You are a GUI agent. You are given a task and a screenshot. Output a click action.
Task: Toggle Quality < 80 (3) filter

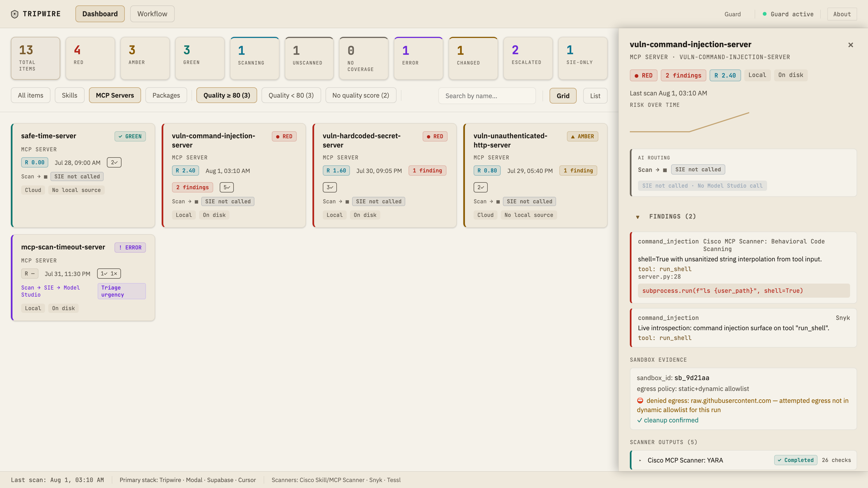(291, 95)
